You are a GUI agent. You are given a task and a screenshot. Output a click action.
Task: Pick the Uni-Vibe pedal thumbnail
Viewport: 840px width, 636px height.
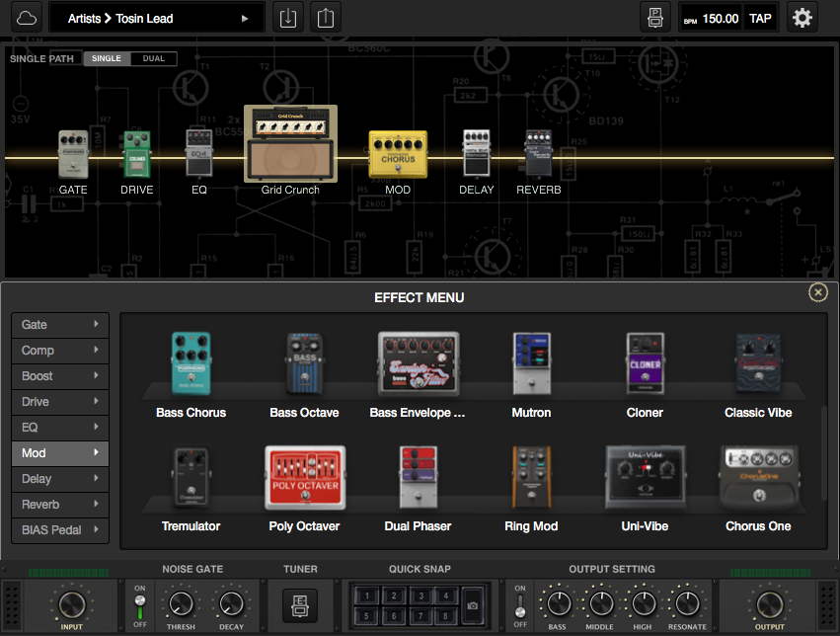pos(645,476)
